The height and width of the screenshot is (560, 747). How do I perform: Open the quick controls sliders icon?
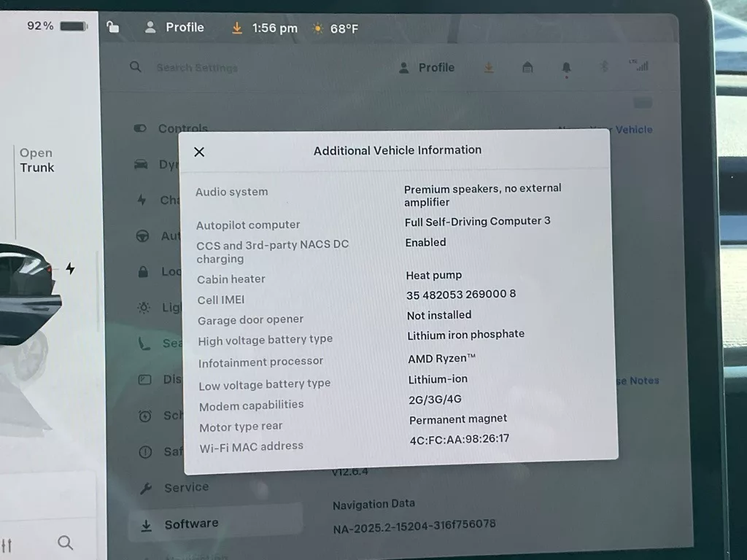point(7,545)
